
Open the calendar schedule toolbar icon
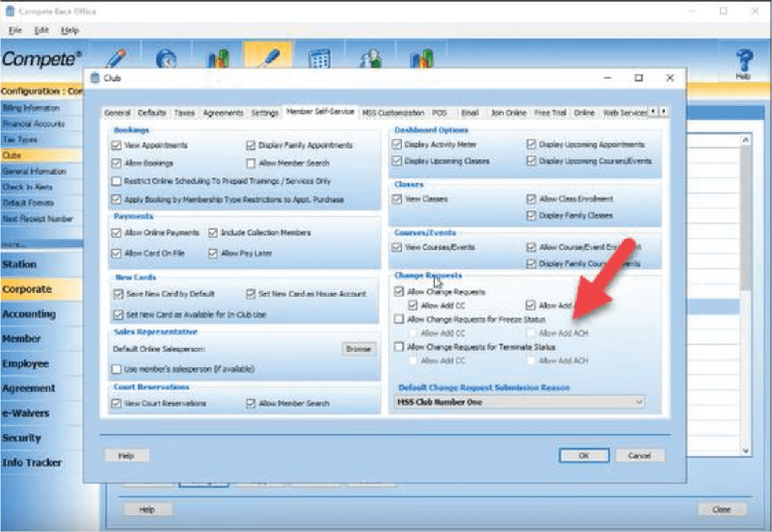pyautogui.click(x=319, y=59)
